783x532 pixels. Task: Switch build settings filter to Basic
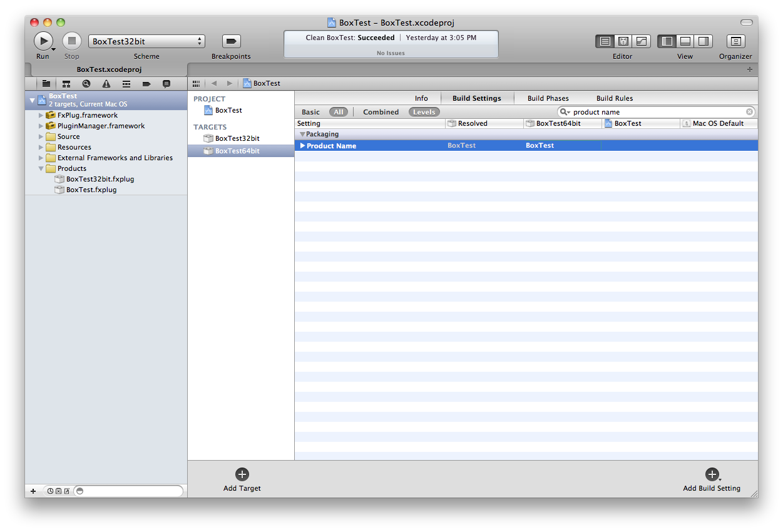(310, 112)
